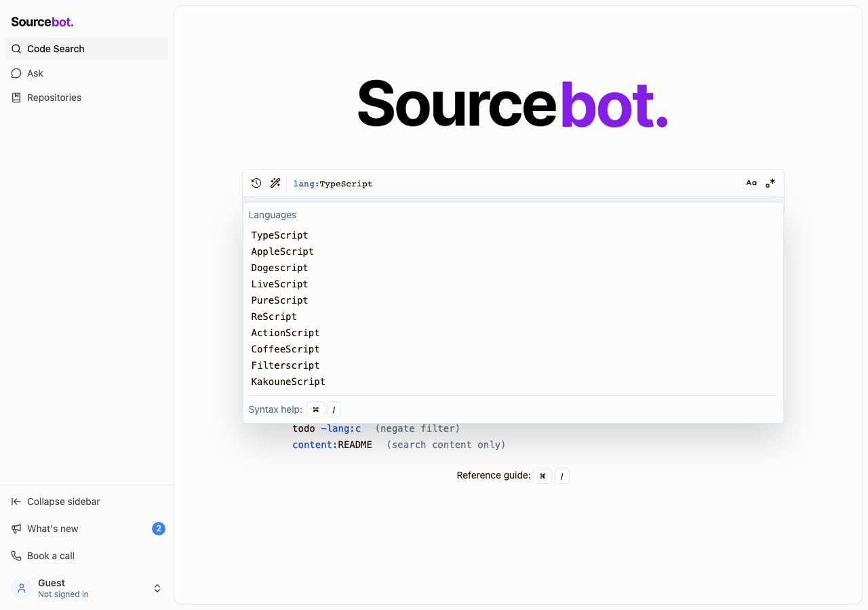This screenshot has height=610, width=868.
Task: Click the Code Search magnifier icon
Action: click(x=16, y=49)
